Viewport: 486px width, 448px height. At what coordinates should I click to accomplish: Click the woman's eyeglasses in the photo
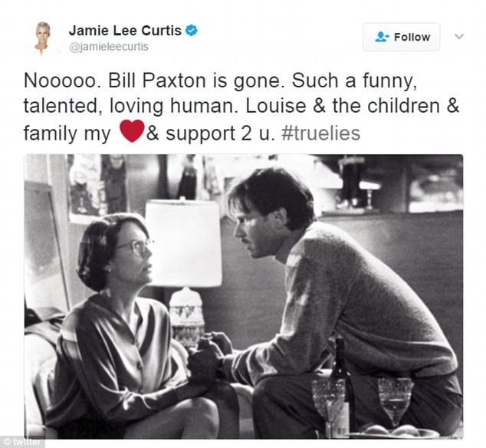[136, 247]
